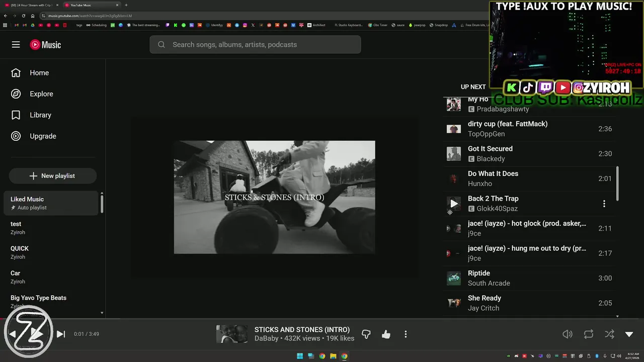The width and height of the screenshot is (644, 362).
Task: Focus the search songs, albums, artists field
Action: (255, 45)
